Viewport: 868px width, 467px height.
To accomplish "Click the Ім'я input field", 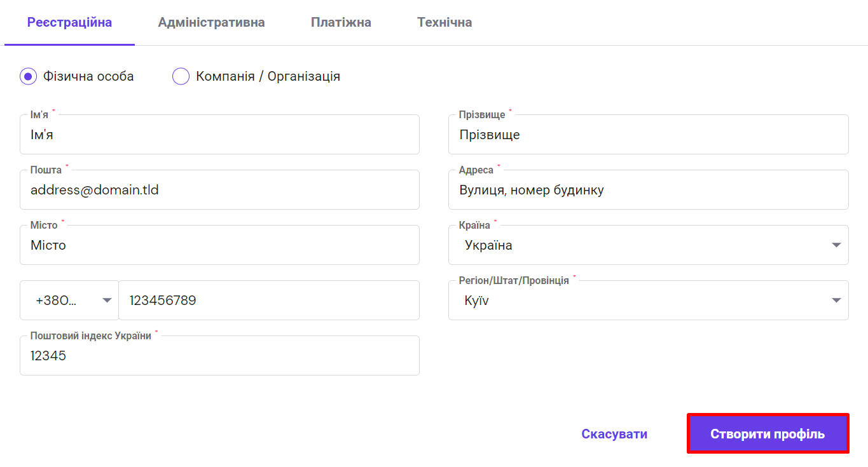I will [219, 135].
